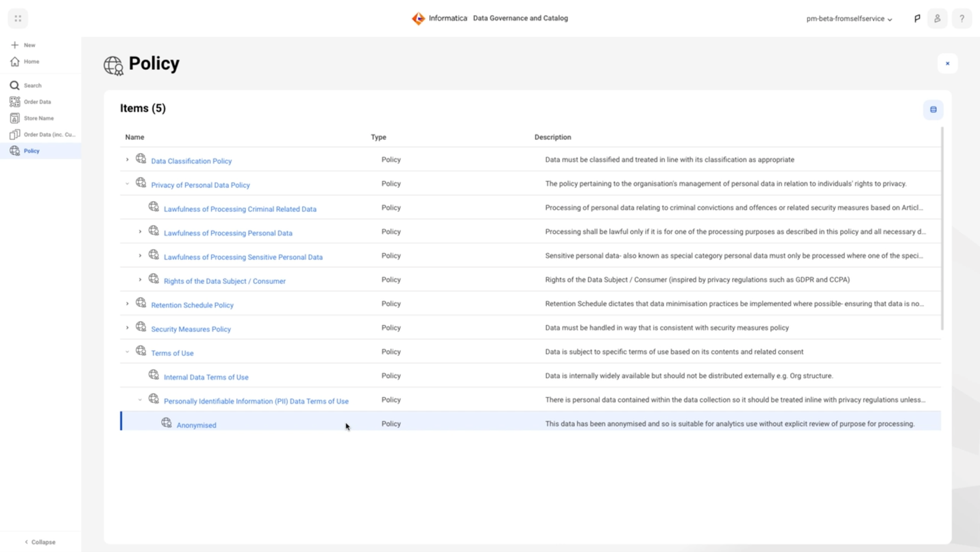Open the Security Measures Policy link
980x552 pixels.
191,329
